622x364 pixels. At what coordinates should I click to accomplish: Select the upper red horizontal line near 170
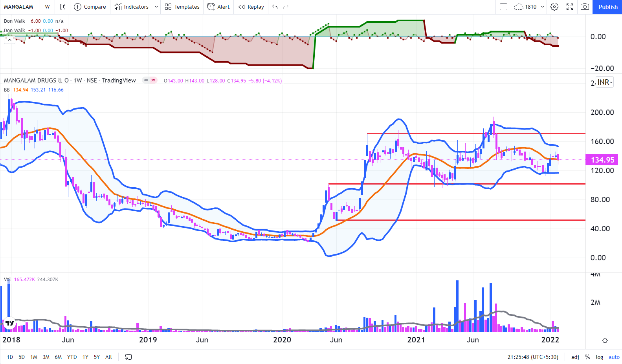click(x=476, y=134)
